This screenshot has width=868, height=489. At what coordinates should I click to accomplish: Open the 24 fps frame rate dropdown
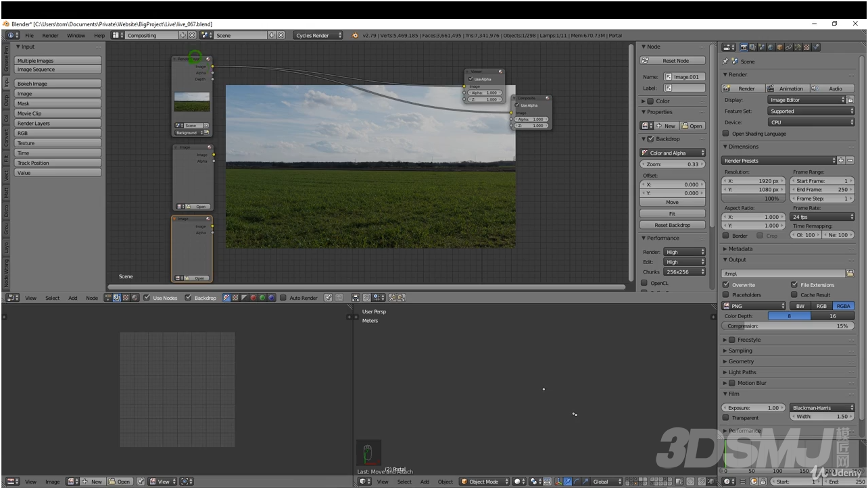822,217
